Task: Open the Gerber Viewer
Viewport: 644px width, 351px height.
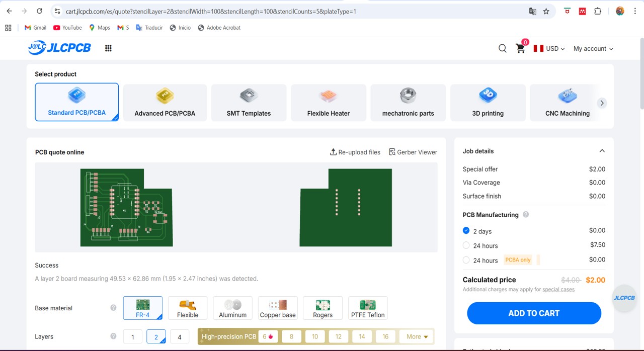Action: pyautogui.click(x=413, y=152)
